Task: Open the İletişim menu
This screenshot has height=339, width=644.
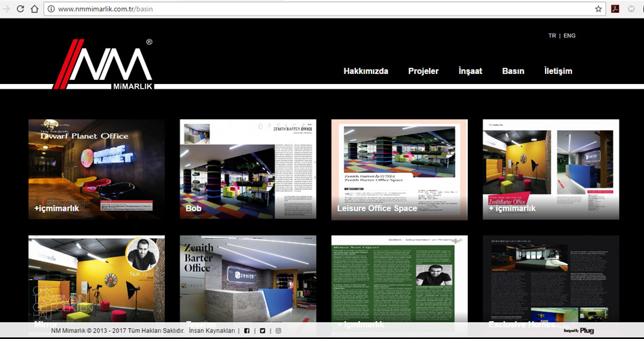Action: [x=558, y=71]
